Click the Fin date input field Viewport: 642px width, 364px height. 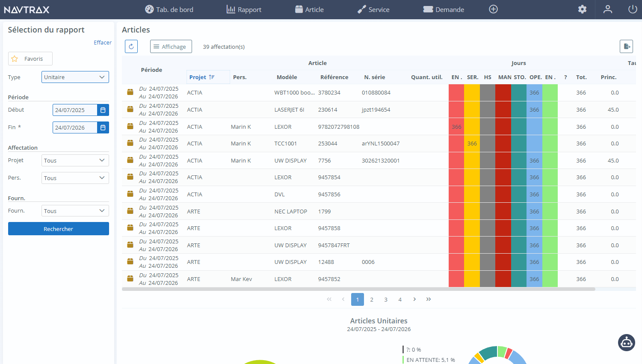coord(75,127)
